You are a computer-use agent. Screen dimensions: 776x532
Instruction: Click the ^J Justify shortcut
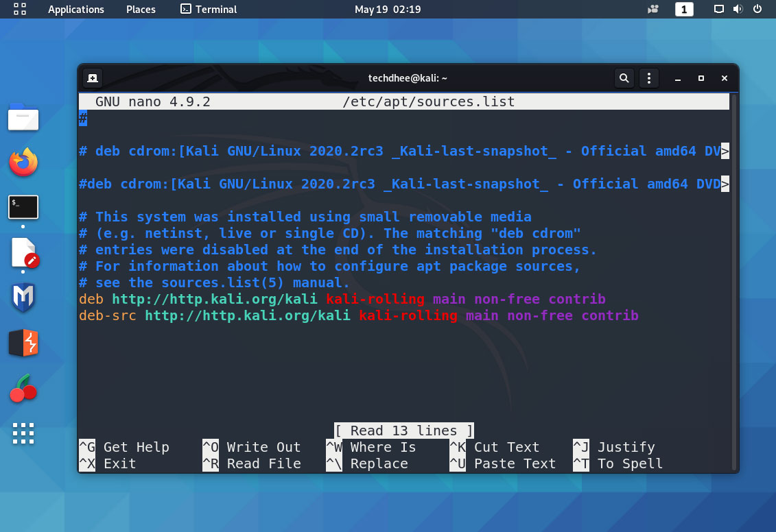pyautogui.click(x=614, y=447)
